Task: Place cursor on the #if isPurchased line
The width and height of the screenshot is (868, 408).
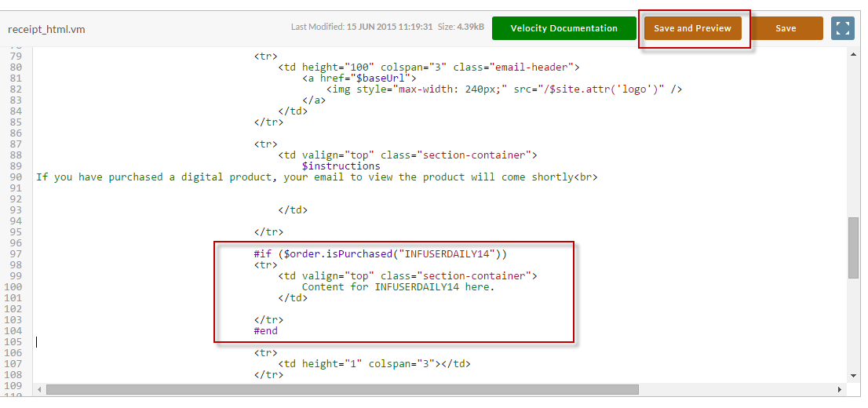Action: coord(381,254)
